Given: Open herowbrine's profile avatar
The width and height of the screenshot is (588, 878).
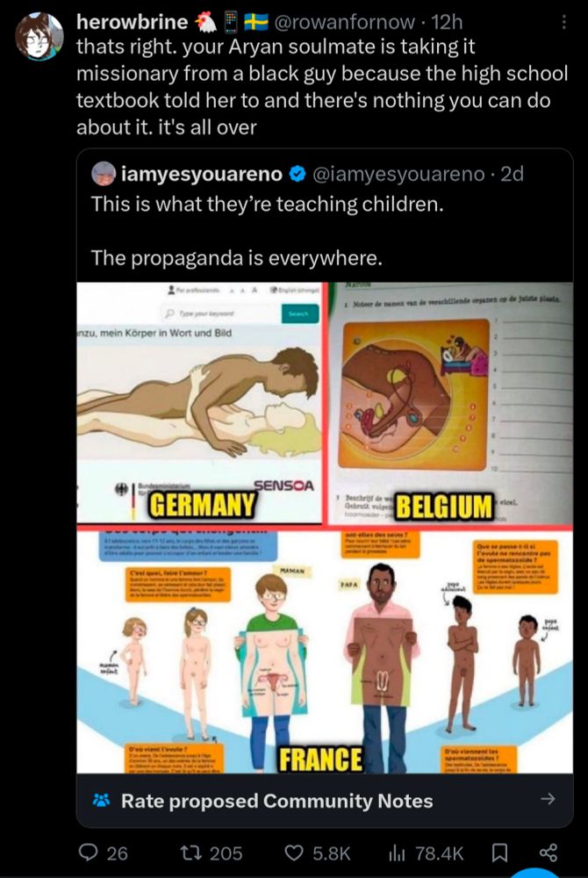Looking at the screenshot, I should [x=39, y=36].
